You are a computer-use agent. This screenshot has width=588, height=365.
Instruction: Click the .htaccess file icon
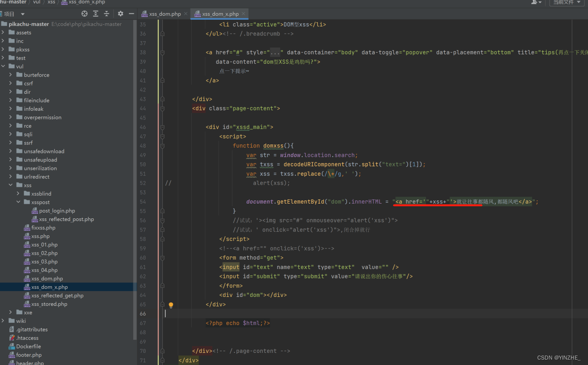[12, 338]
